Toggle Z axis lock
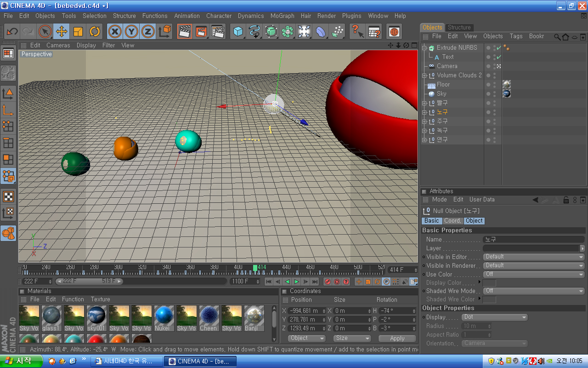Image resolution: width=588 pixels, height=368 pixels. (x=148, y=31)
